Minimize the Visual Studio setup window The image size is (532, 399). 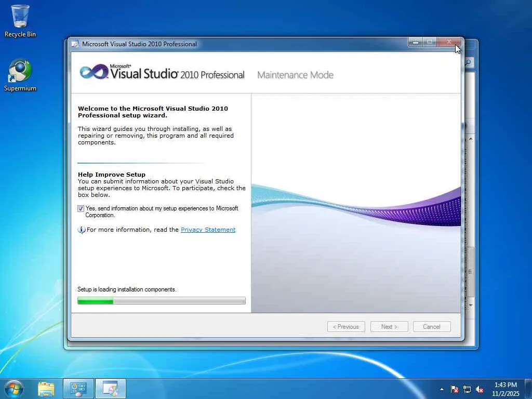[415, 42]
